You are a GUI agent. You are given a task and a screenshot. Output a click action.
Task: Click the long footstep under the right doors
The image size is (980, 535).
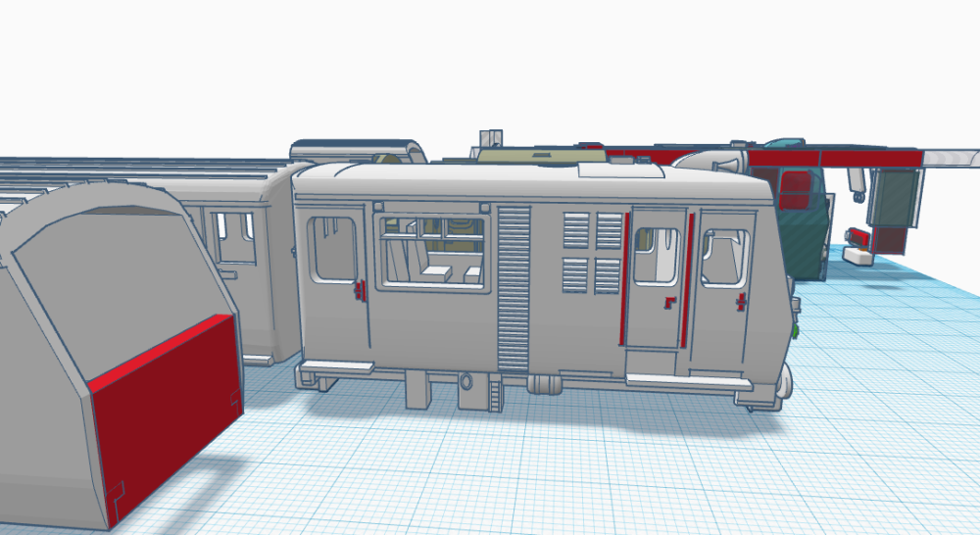676,380
